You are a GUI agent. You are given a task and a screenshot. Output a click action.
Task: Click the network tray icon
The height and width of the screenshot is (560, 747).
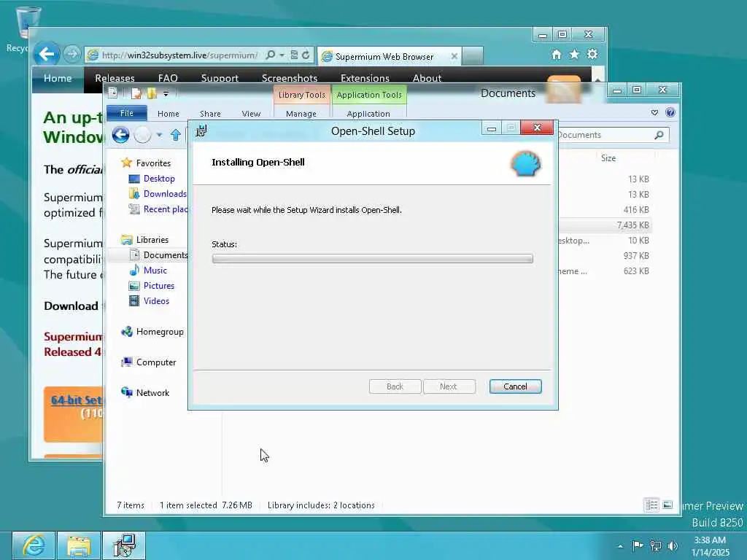(x=656, y=545)
